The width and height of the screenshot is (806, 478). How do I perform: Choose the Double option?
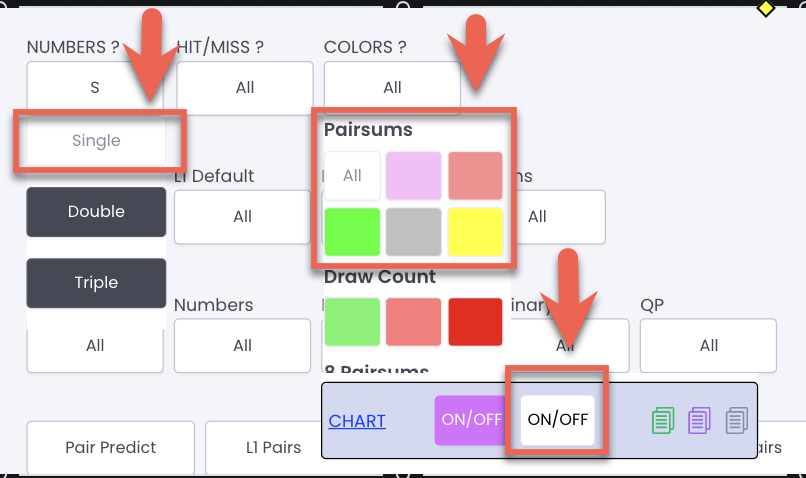click(96, 212)
